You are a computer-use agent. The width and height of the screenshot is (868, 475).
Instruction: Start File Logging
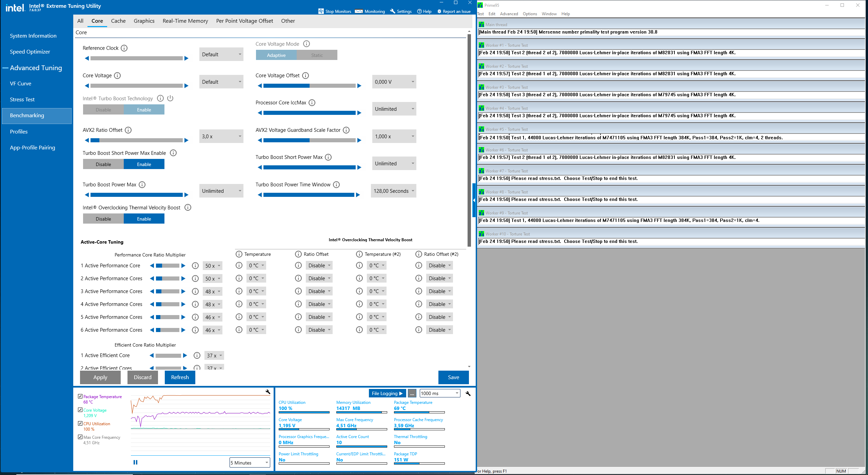387,393
